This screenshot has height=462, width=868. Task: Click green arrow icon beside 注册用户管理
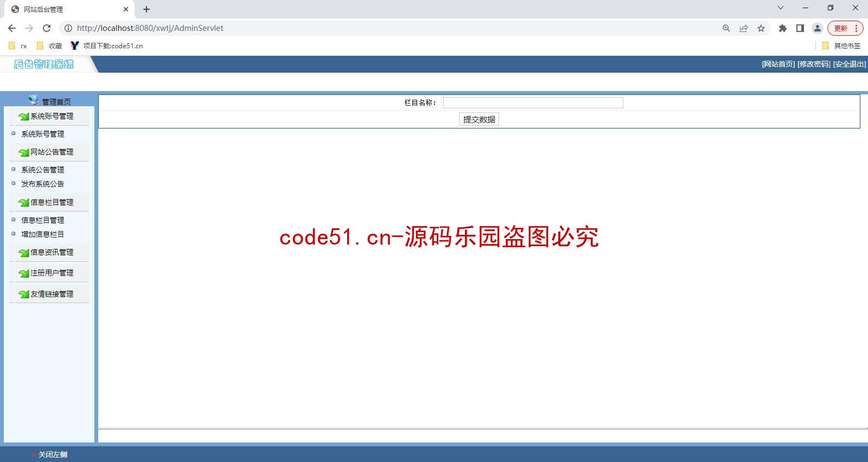(24, 273)
